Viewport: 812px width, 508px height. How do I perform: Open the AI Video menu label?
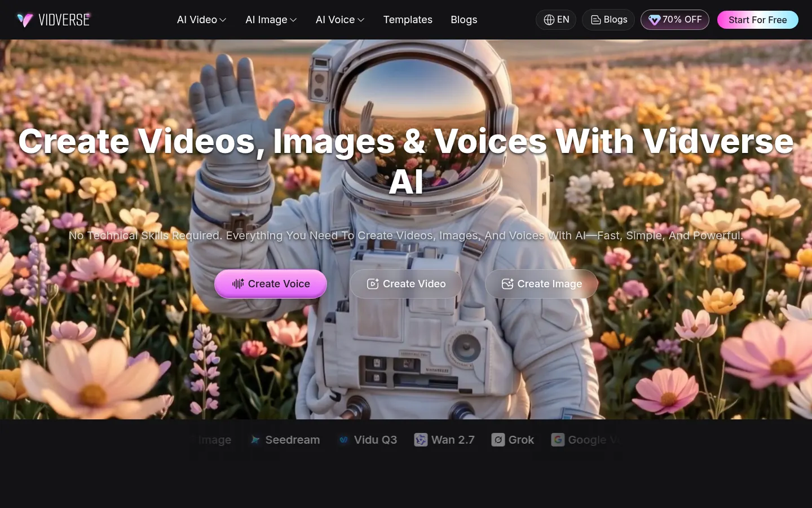pos(197,20)
